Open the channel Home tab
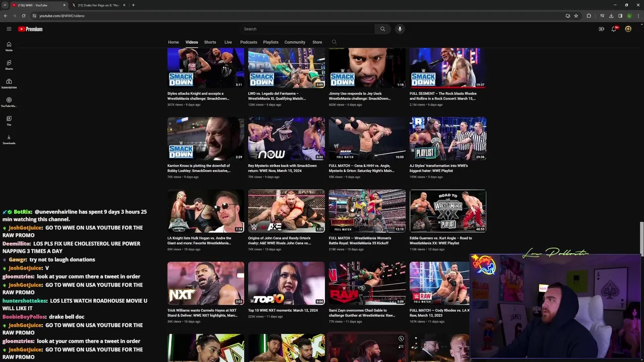The image size is (644, 362). click(x=174, y=42)
